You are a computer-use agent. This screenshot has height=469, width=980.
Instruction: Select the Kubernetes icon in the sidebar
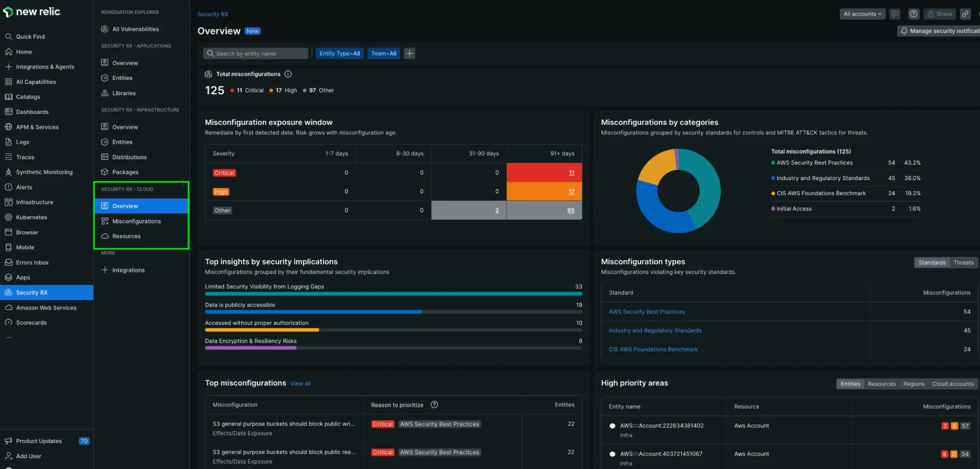pyautogui.click(x=9, y=217)
